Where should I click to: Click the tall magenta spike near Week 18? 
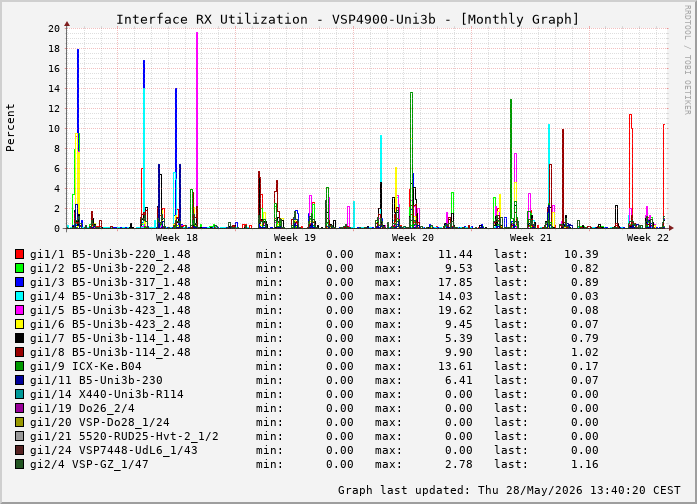click(x=197, y=129)
